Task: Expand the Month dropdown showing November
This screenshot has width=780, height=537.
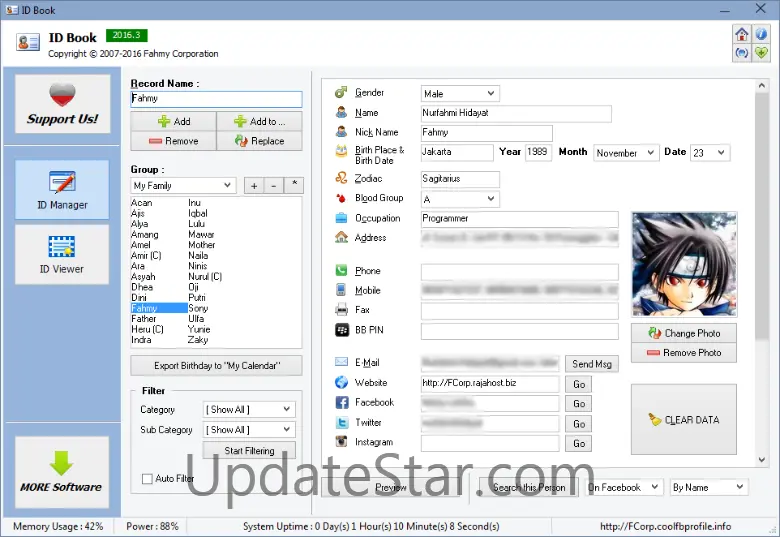Action: click(626, 153)
